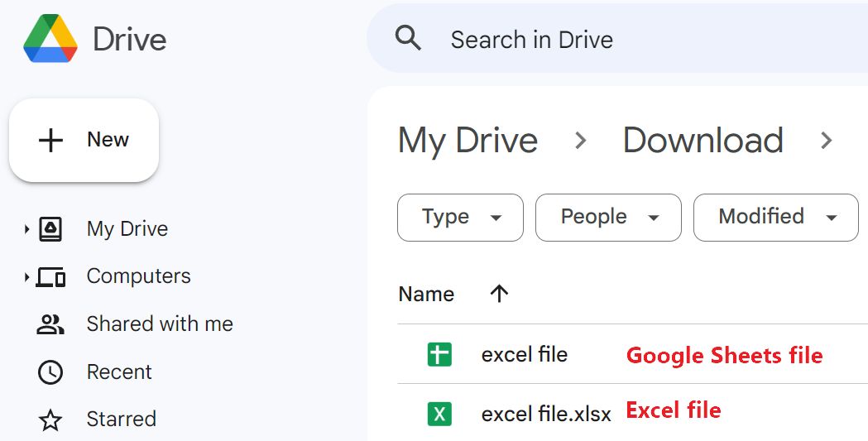Click the Shared with me people icon
868x441 pixels.
[50, 325]
